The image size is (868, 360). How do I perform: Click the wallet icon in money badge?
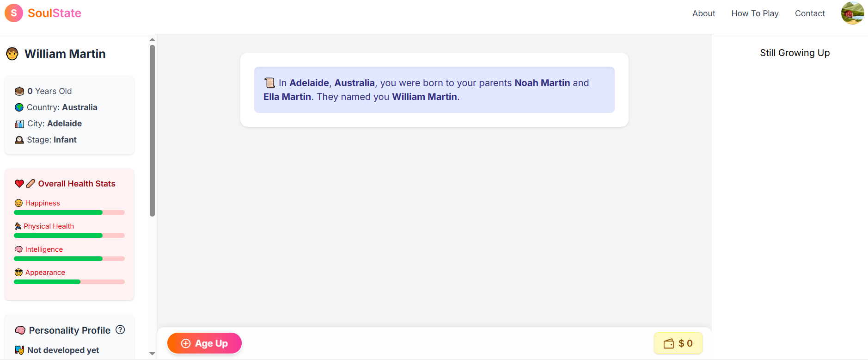coord(669,343)
